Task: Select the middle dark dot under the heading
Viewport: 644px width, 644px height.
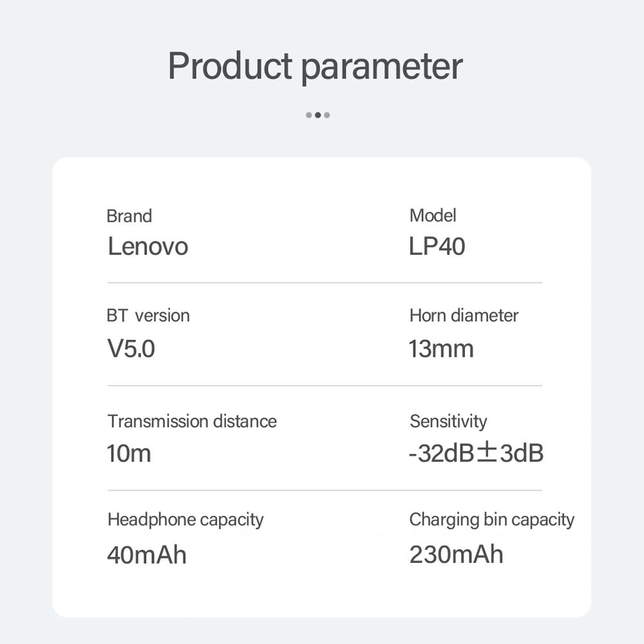Action: (317, 115)
